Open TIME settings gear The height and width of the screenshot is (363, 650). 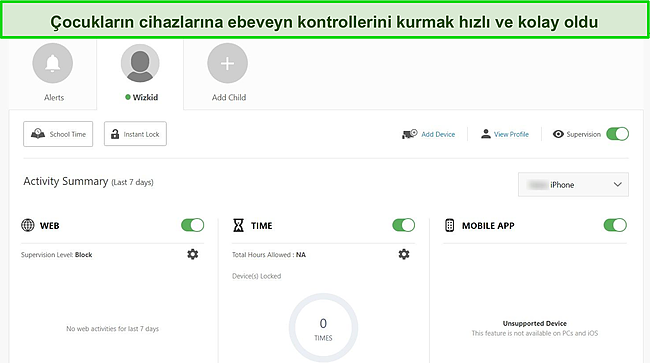[x=404, y=254]
